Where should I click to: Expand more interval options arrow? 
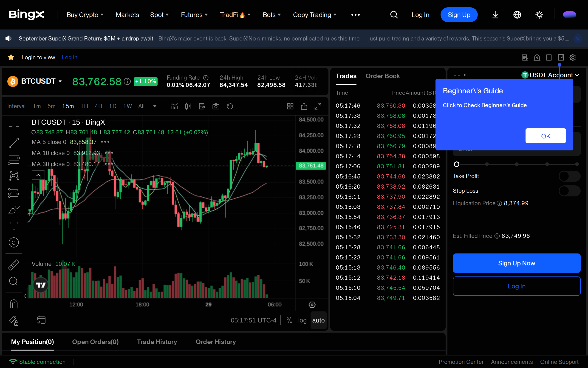(155, 106)
